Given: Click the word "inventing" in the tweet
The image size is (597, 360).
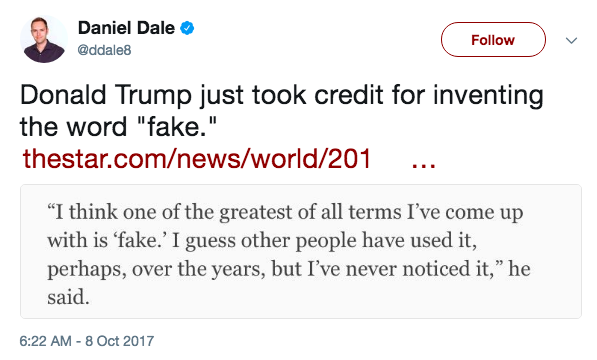Looking at the screenshot, I should (488, 95).
